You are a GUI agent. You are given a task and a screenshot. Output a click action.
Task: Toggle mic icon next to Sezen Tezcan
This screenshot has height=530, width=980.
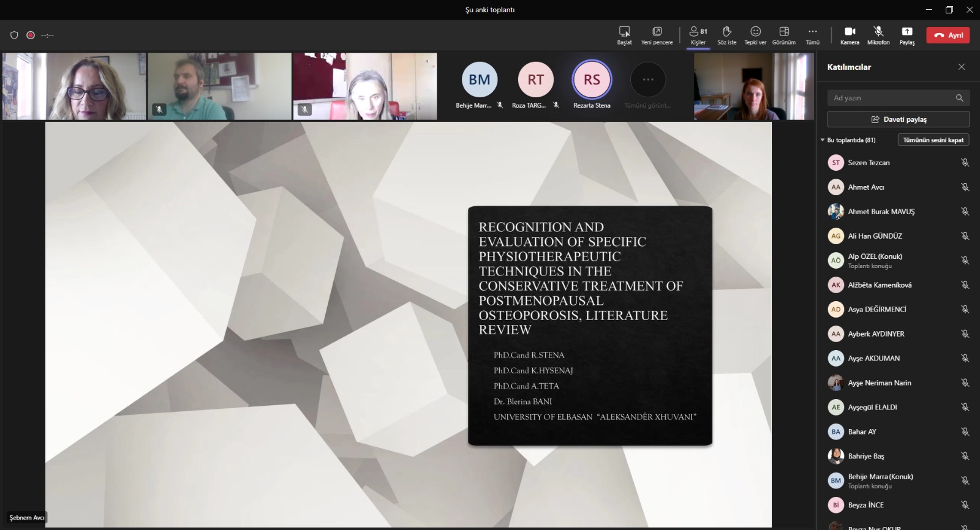pos(965,163)
